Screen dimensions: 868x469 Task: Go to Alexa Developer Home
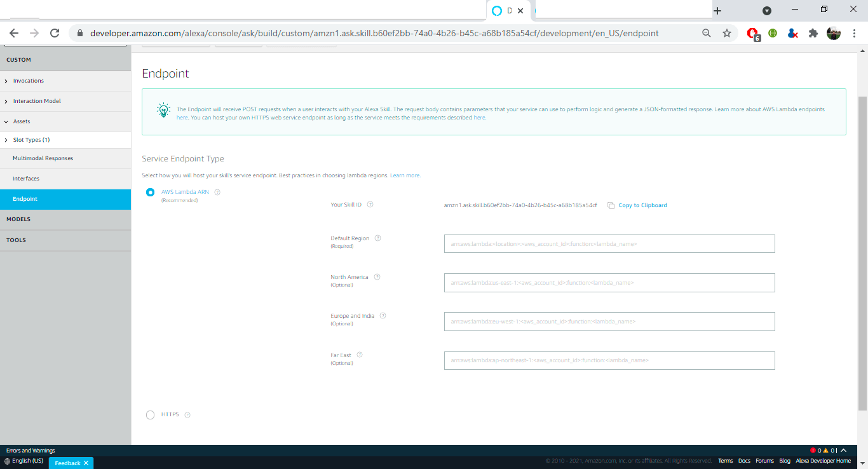click(x=824, y=461)
